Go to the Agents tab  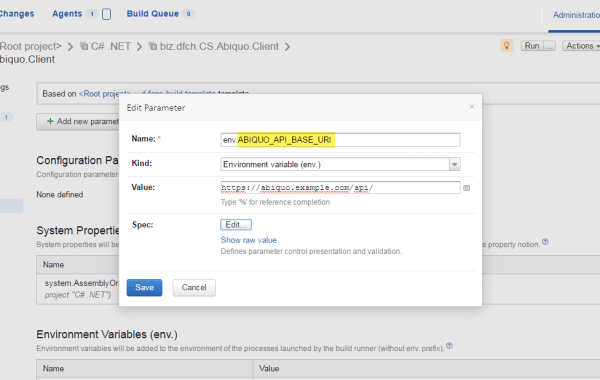tap(67, 14)
